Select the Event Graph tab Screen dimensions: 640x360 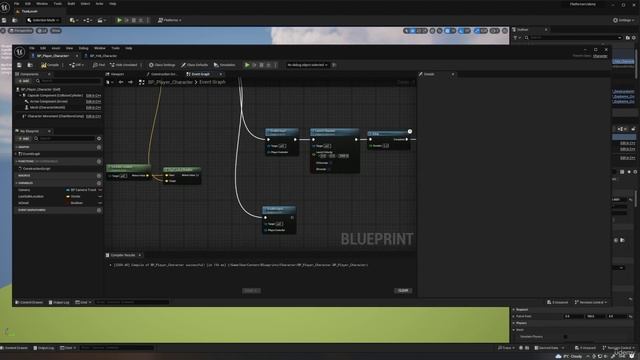tap(200, 74)
